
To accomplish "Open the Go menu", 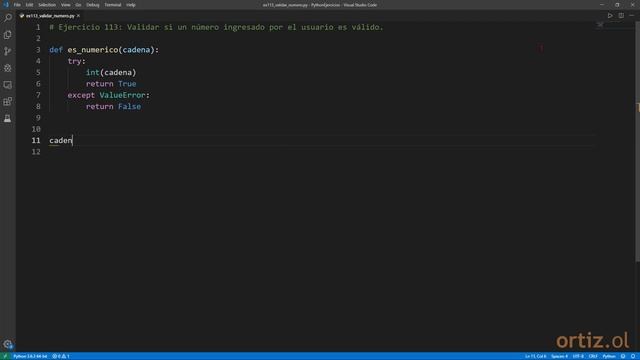I will (78, 5).
